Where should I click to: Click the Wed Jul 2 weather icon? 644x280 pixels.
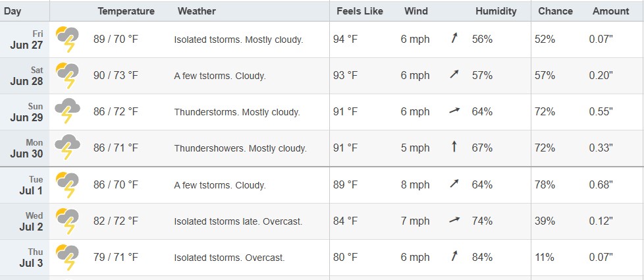[67, 221]
